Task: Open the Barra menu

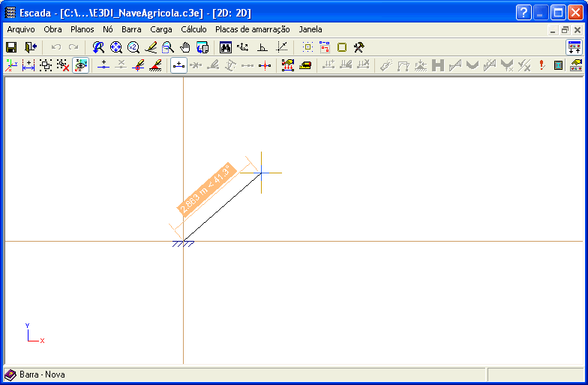Action: 131,29
